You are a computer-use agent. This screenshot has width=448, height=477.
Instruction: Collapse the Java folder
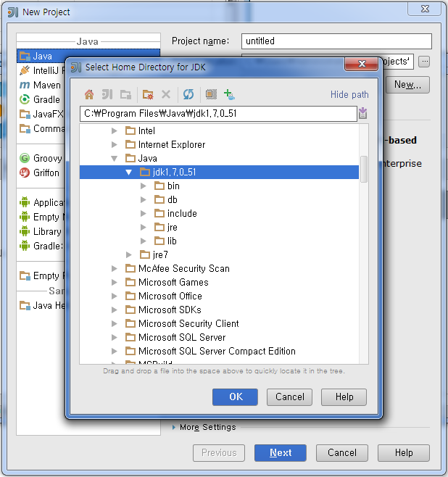(115, 159)
